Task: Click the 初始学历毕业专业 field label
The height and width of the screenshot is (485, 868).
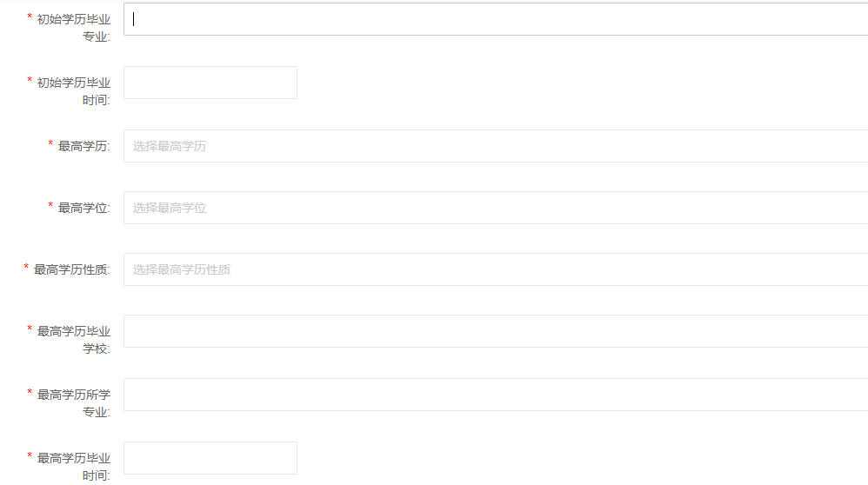Action: pyautogui.click(x=74, y=27)
